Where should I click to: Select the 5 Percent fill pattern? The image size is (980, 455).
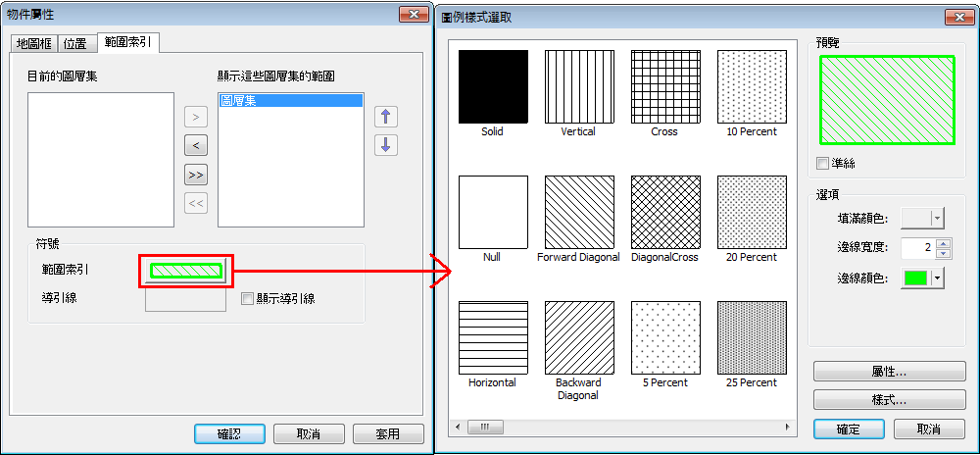point(665,338)
